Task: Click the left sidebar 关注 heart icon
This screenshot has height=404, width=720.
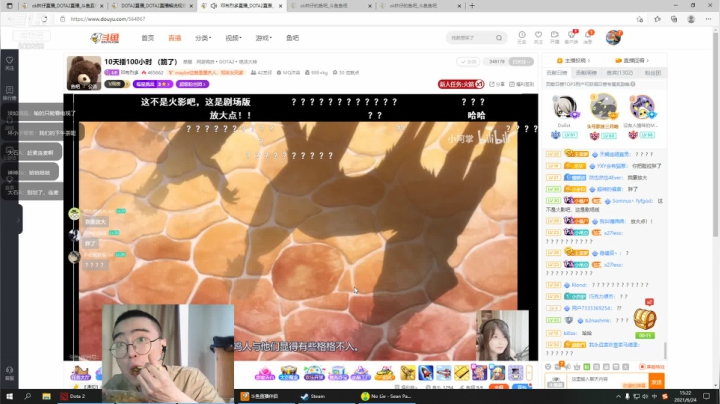Action: pyautogui.click(x=9, y=63)
